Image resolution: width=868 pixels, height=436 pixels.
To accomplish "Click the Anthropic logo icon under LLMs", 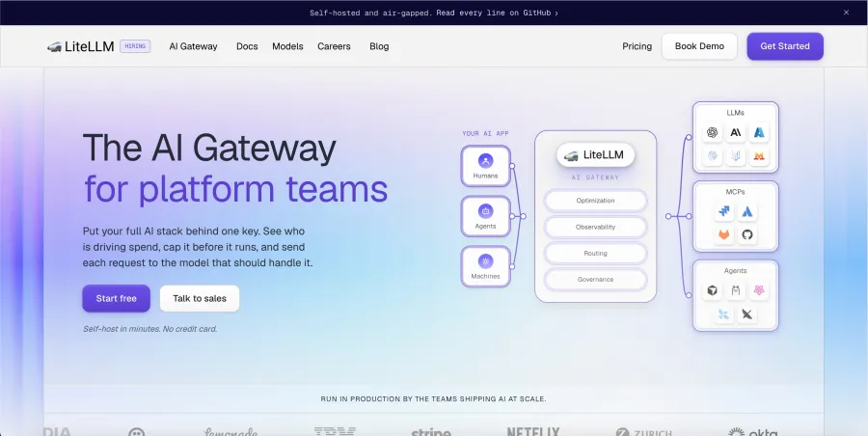I will [x=736, y=132].
